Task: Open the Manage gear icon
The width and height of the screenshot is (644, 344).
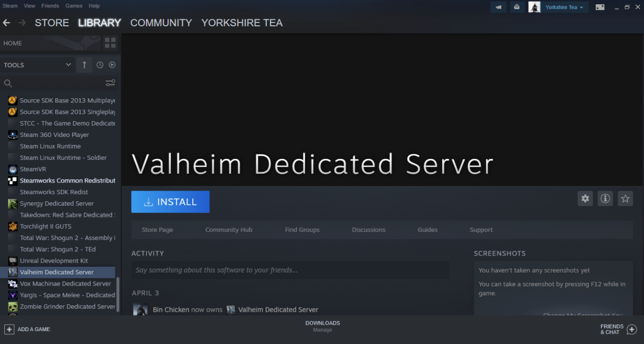Action: 585,199
